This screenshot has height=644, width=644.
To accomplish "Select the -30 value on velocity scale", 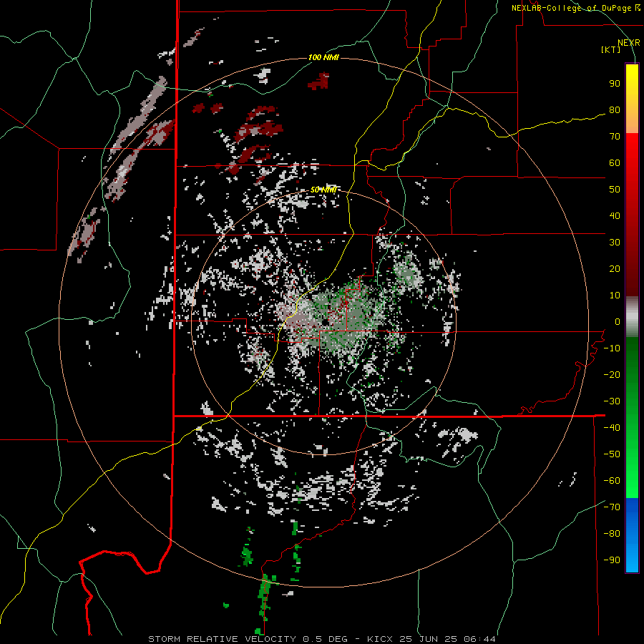I will (612, 401).
